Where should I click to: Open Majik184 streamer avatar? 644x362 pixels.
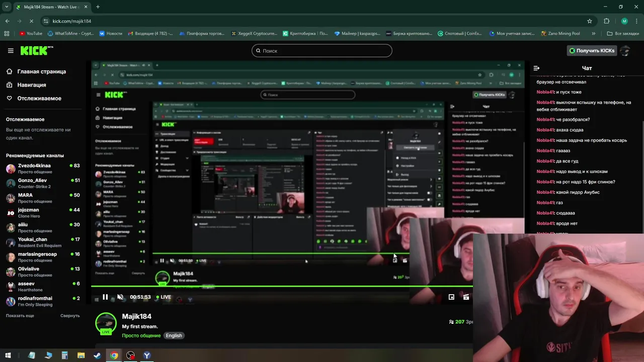pyautogui.click(x=106, y=323)
